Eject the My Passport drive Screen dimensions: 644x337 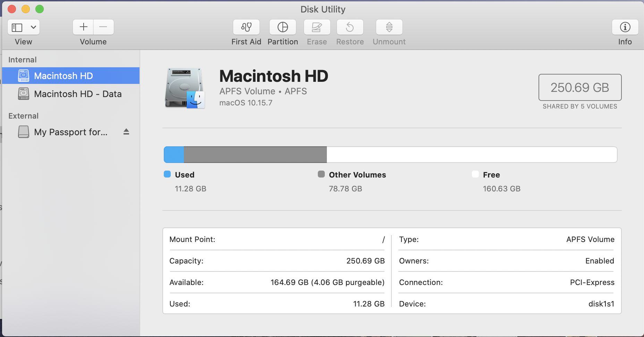click(126, 132)
